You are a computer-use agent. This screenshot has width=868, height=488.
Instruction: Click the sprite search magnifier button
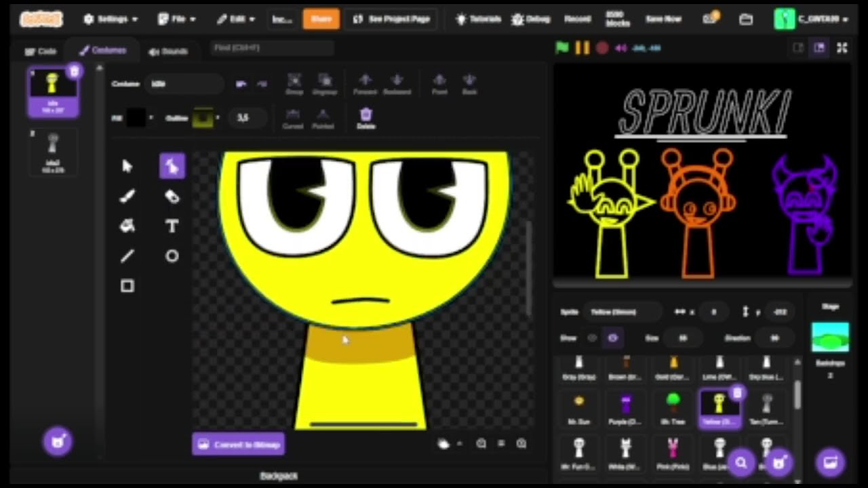point(741,462)
